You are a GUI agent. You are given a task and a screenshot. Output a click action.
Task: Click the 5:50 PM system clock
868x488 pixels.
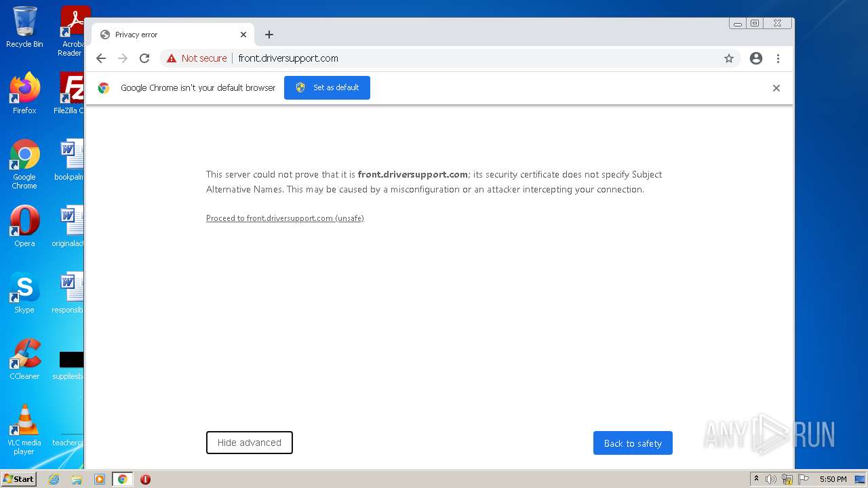pos(833,479)
